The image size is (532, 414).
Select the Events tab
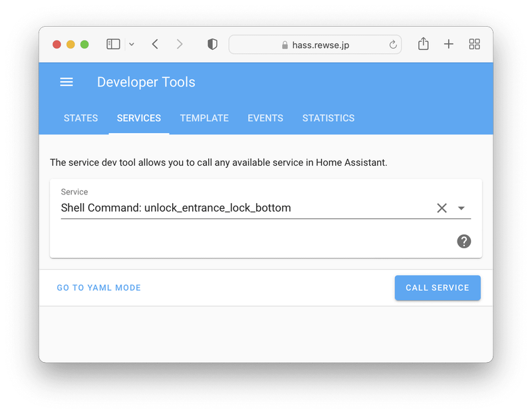265,118
